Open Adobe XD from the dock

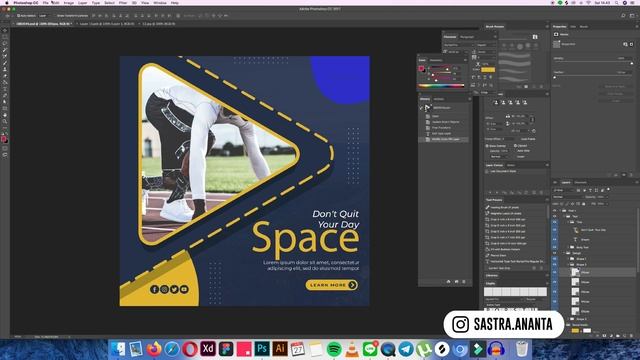[x=208, y=349]
